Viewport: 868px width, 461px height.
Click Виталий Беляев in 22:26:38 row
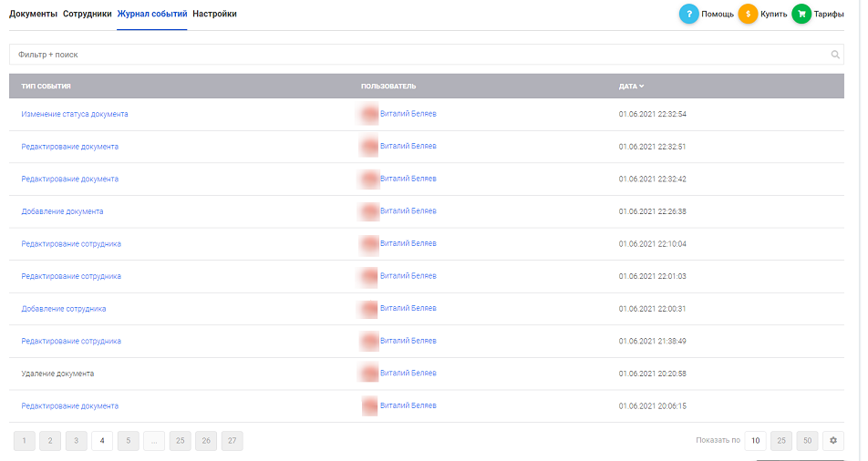408,210
